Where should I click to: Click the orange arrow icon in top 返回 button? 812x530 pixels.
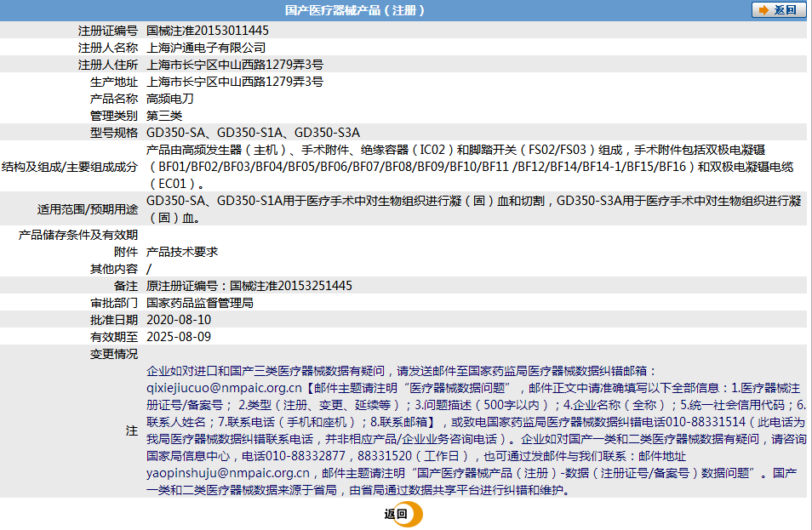pos(763,10)
